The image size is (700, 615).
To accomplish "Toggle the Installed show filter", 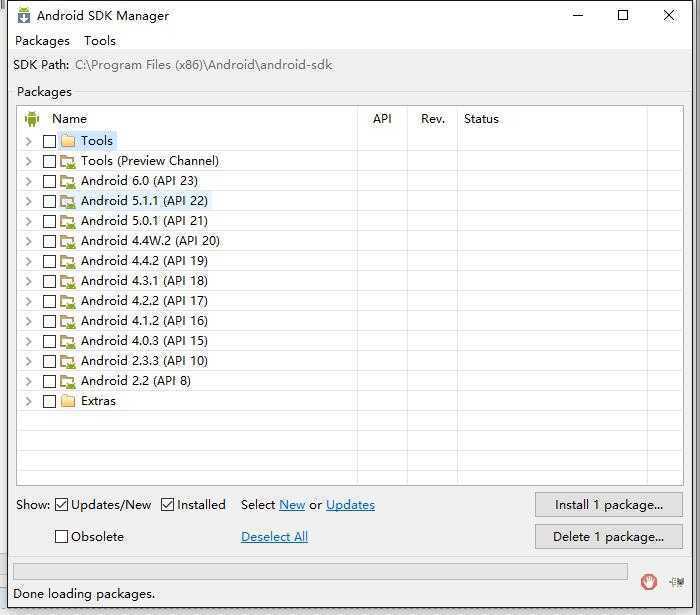I will (167, 505).
